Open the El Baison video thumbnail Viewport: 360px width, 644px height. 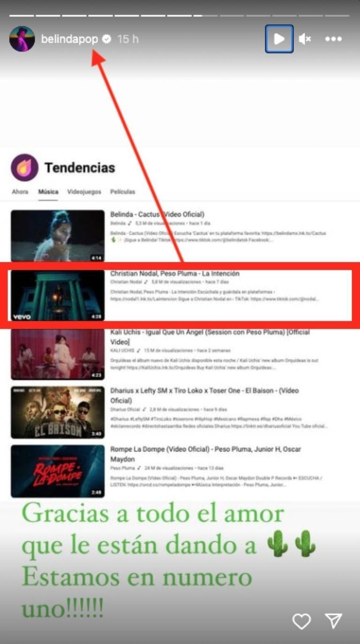tap(58, 412)
